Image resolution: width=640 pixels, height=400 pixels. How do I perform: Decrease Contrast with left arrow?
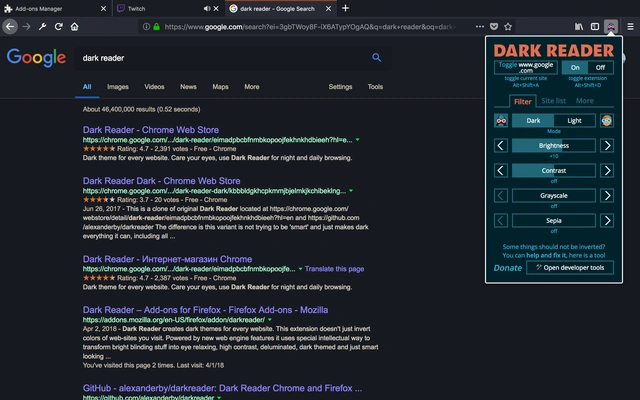point(501,170)
